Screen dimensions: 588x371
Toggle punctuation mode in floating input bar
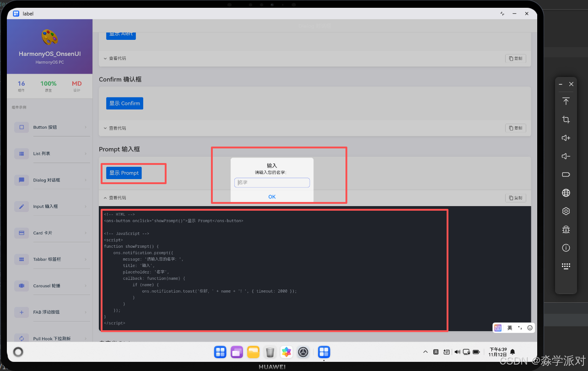tap(520, 327)
